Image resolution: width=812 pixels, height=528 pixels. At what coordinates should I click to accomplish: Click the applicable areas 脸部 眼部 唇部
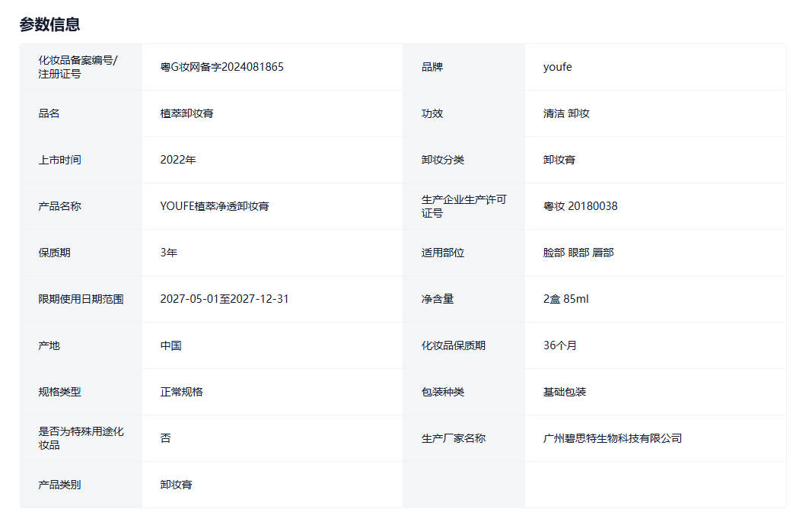click(578, 253)
